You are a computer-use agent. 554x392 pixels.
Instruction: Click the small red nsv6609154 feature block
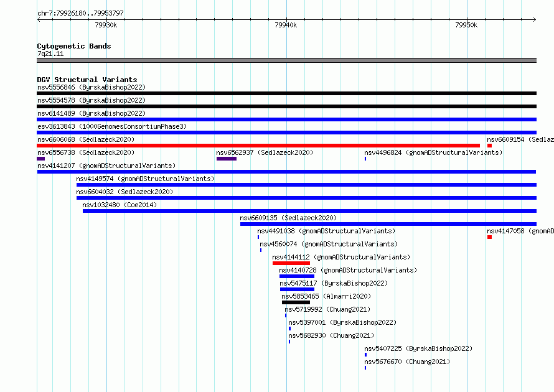coord(489,146)
